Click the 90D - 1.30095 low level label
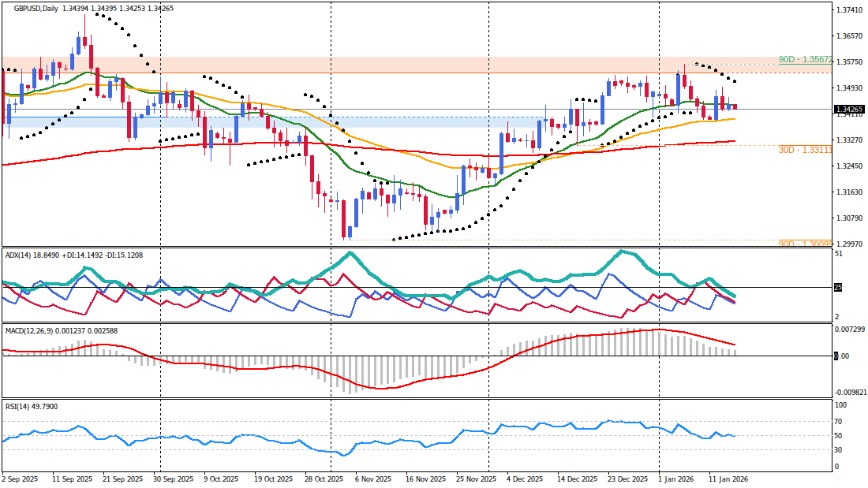This screenshot has height=488, width=868. (x=805, y=244)
